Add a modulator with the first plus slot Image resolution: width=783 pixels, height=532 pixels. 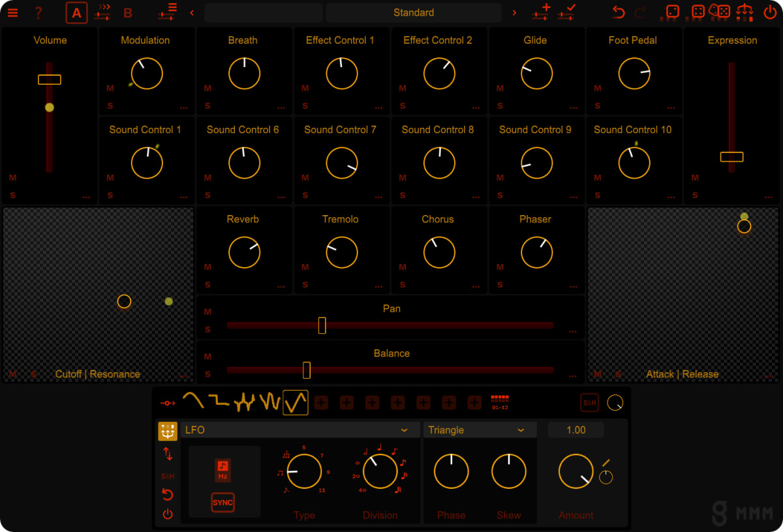pyautogui.click(x=321, y=403)
